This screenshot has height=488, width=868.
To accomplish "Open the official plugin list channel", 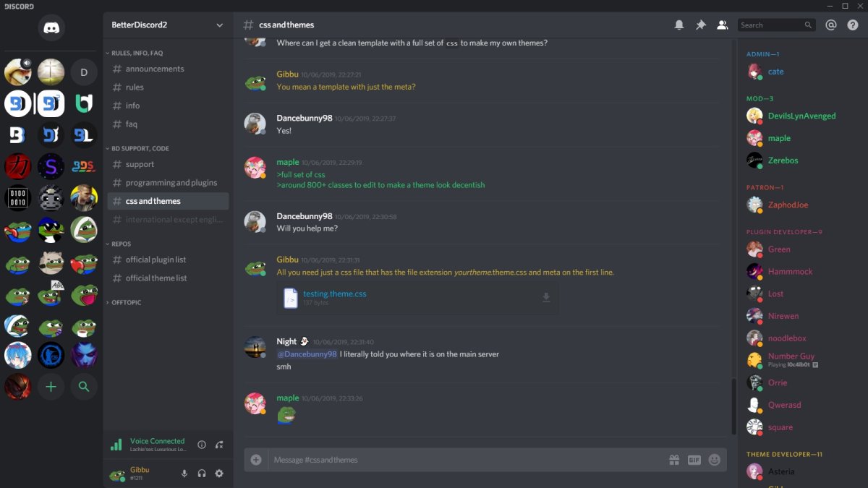I will (x=156, y=260).
